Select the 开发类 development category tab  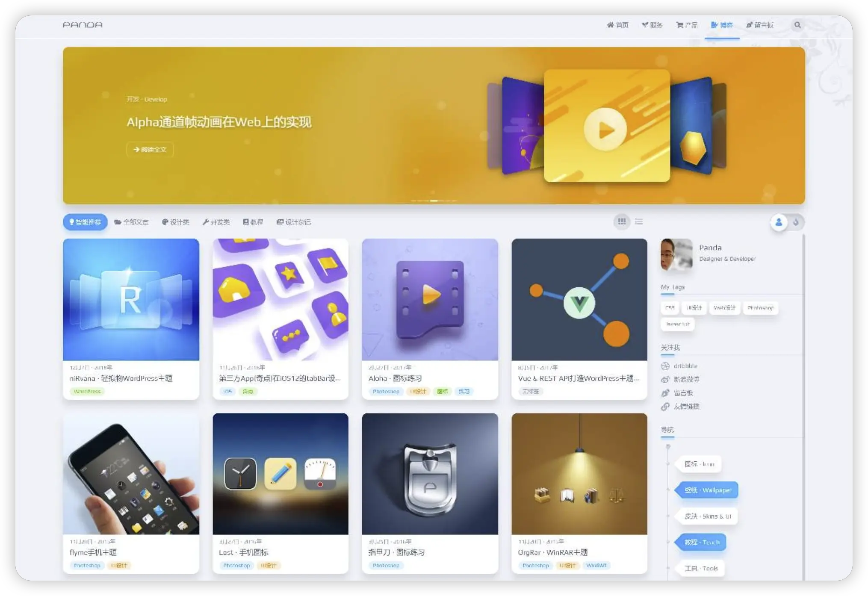[216, 222]
